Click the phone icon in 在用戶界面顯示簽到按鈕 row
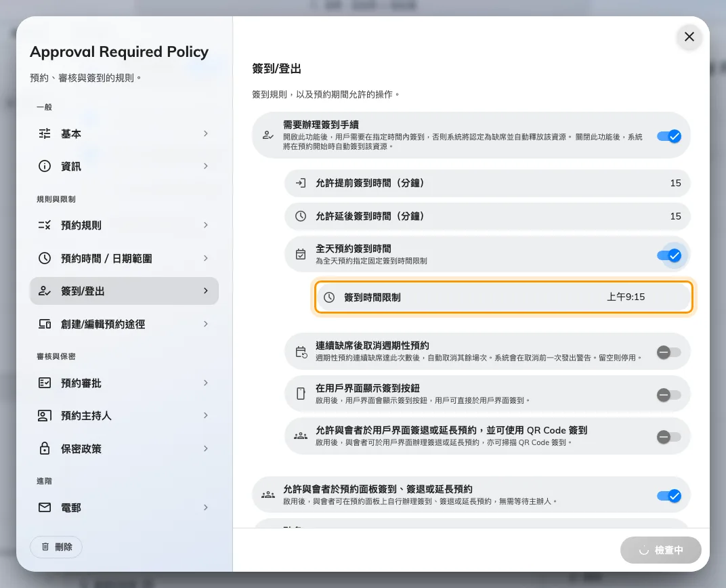The width and height of the screenshot is (726, 588). click(301, 394)
